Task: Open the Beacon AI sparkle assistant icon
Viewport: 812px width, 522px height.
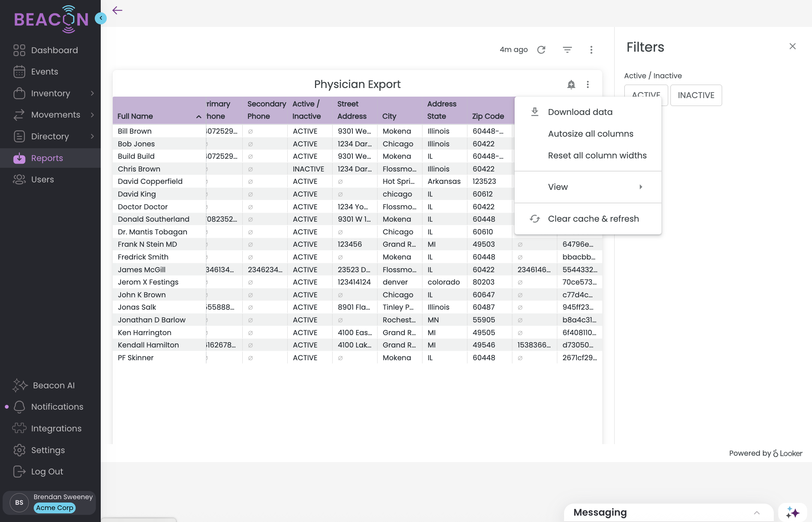Action: [792, 512]
